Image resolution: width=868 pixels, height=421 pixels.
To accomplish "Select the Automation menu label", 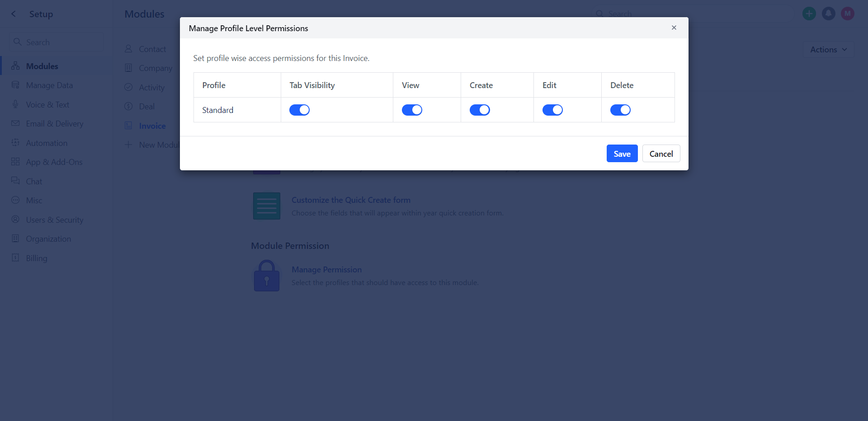I will tap(47, 143).
